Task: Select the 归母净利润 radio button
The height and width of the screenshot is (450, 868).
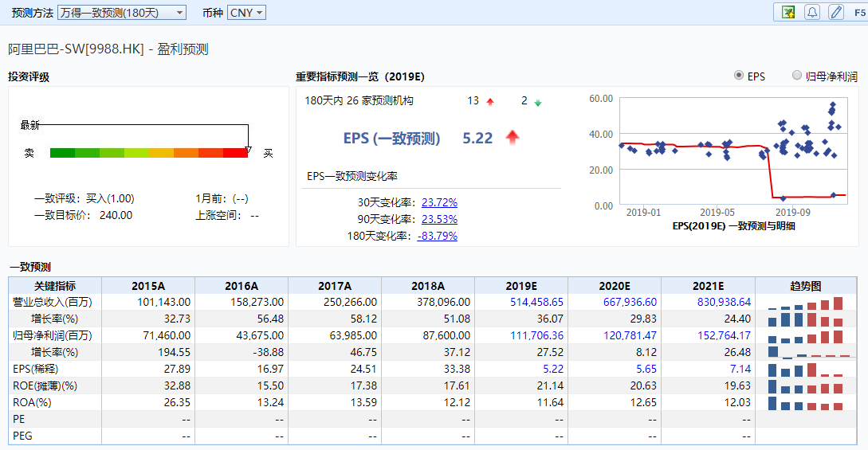Action: pos(797,76)
